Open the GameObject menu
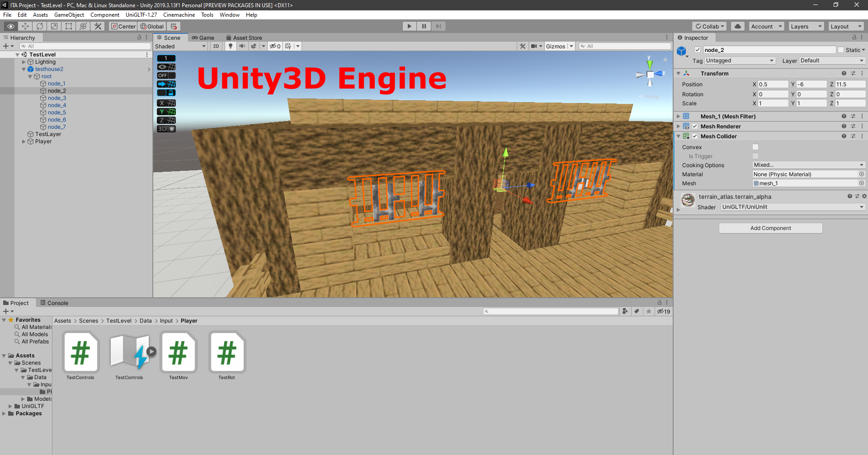 point(69,15)
